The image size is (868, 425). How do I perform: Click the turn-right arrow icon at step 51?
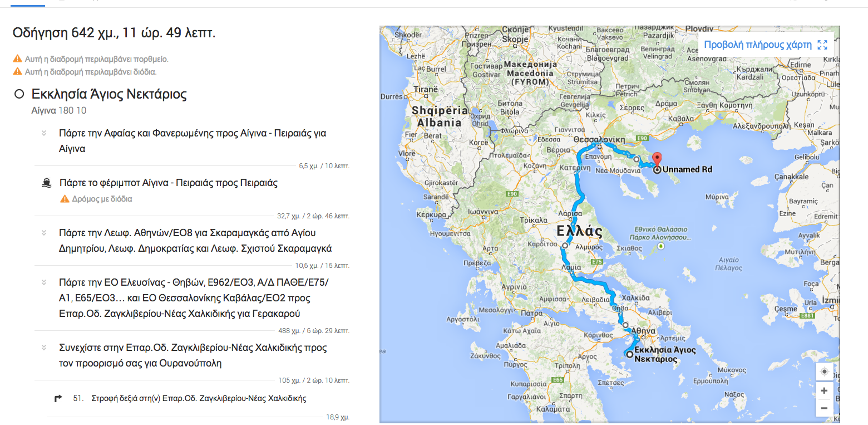point(58,398)
